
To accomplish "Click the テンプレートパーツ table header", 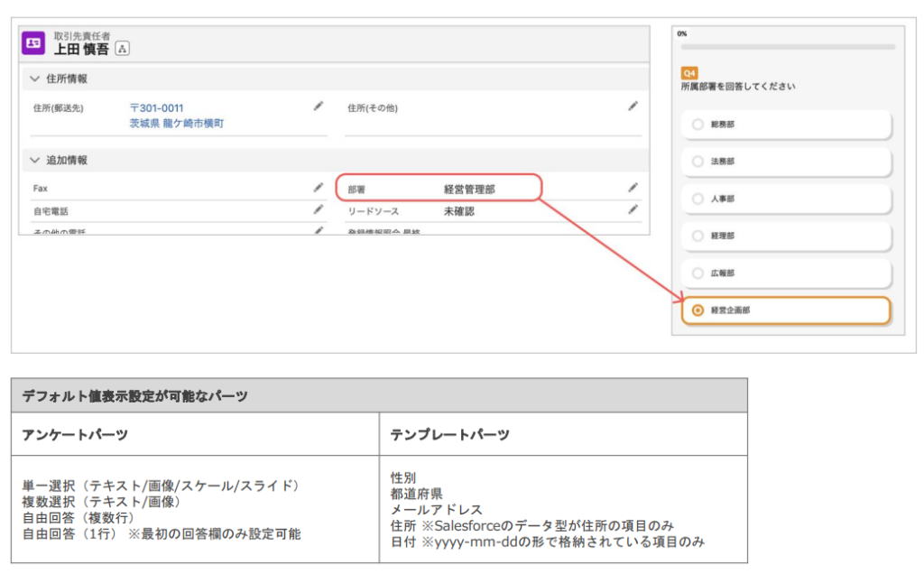I will 449,435.
